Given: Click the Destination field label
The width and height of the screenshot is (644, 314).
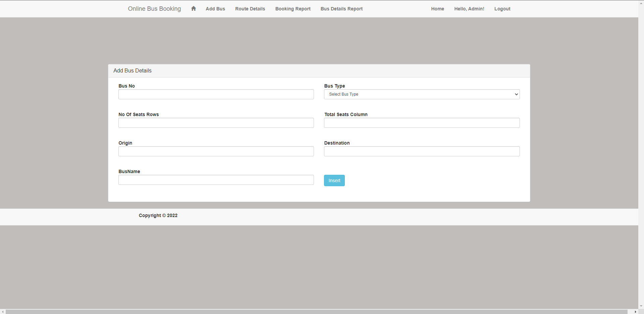Looking at the screenshot, I should [337, 143].
